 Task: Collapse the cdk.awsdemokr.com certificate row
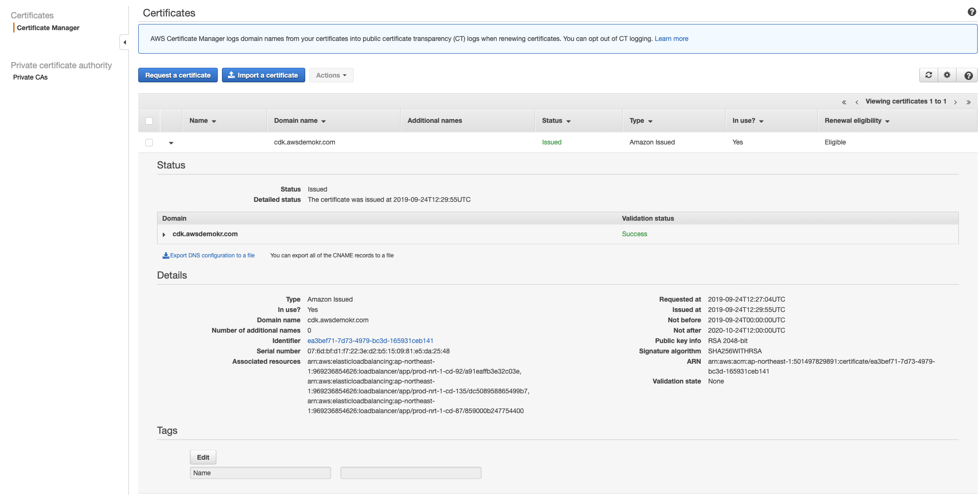[x=171, y=143]
